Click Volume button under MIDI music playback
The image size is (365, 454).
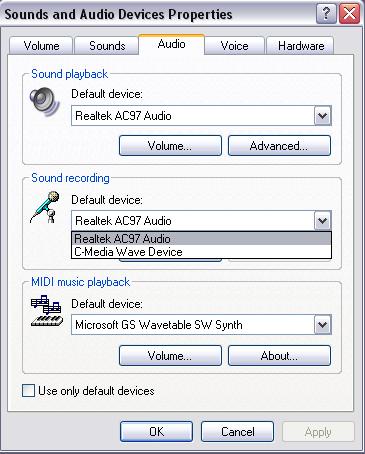point(170,356)
